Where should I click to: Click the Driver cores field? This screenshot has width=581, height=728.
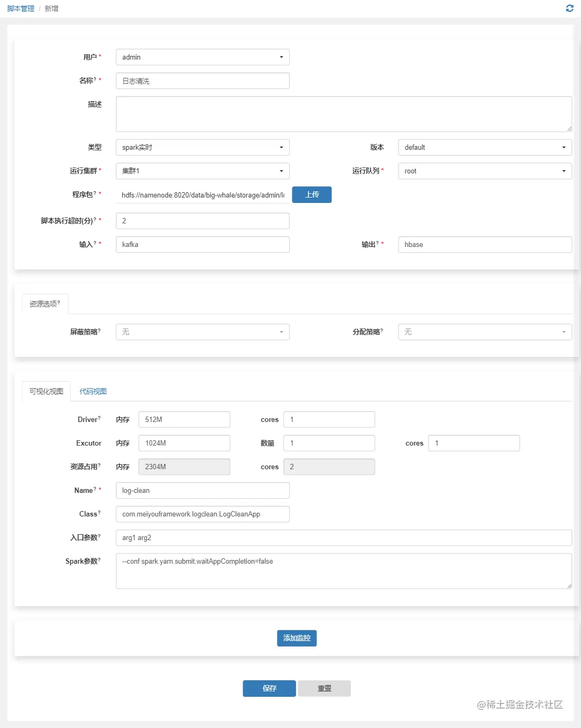329,419
